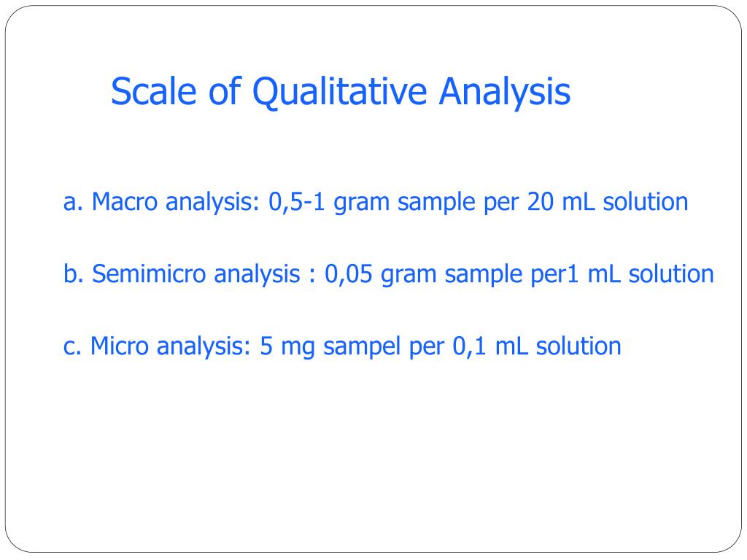Click the Semimicro analysis line
The image size is (747, 560).
click(389, 274)
